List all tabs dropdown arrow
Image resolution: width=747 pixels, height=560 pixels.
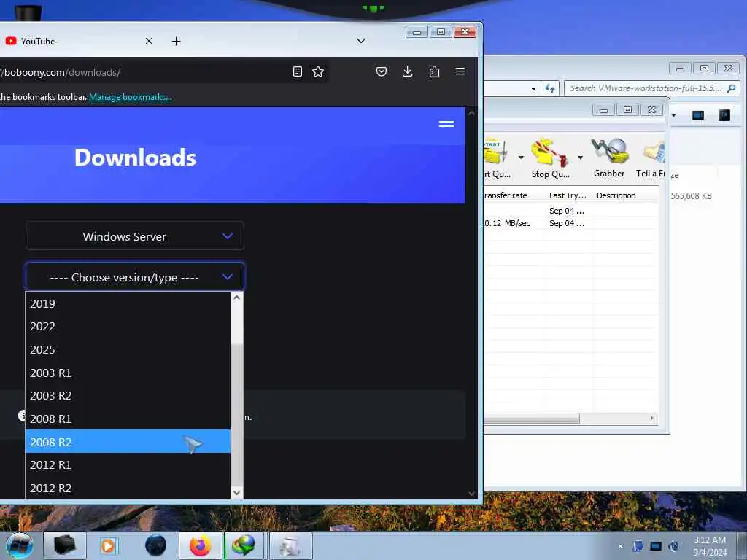click(361, 41)
